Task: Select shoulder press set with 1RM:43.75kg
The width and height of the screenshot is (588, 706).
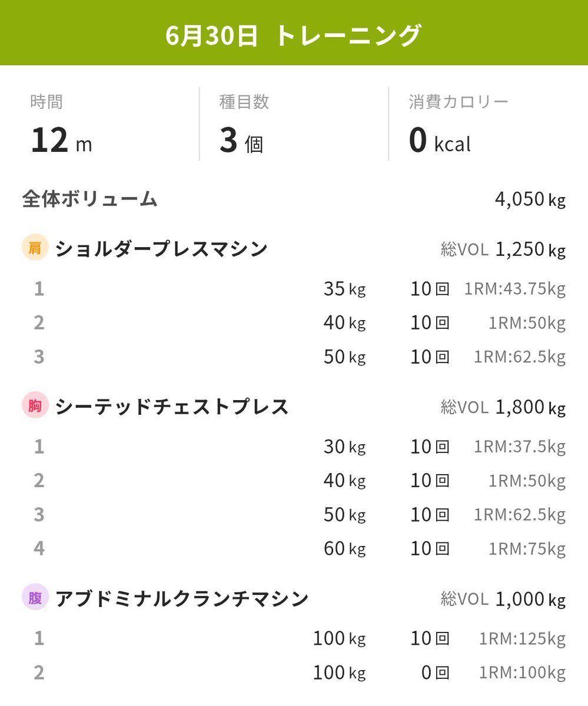Action: 294,289
